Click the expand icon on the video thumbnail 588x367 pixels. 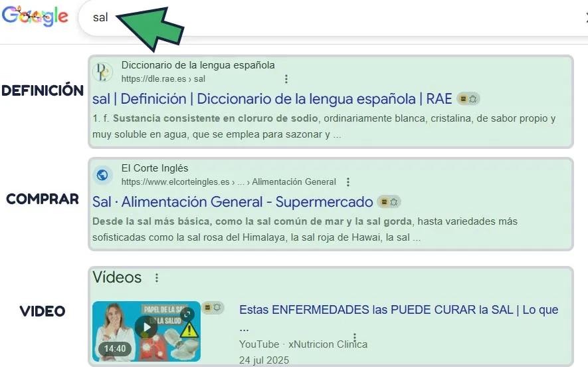187,314
